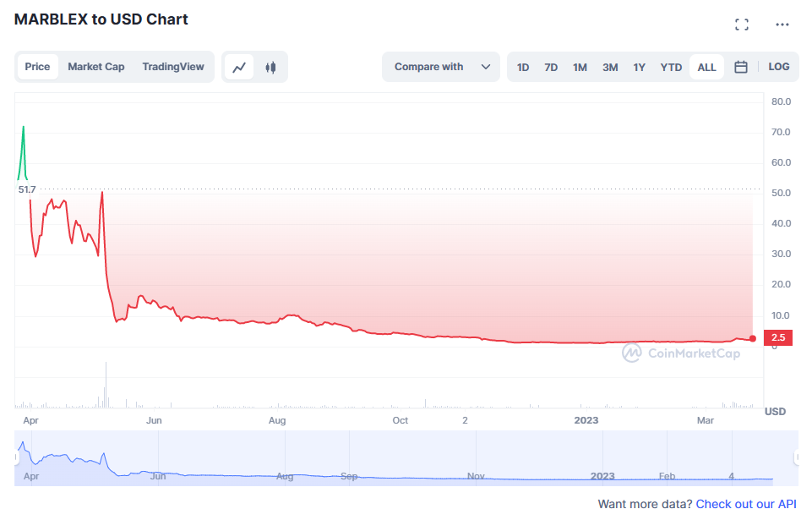Click the right handle of range navigator
This screenshot has width=812, height=520.
click(x=797, y=457)
